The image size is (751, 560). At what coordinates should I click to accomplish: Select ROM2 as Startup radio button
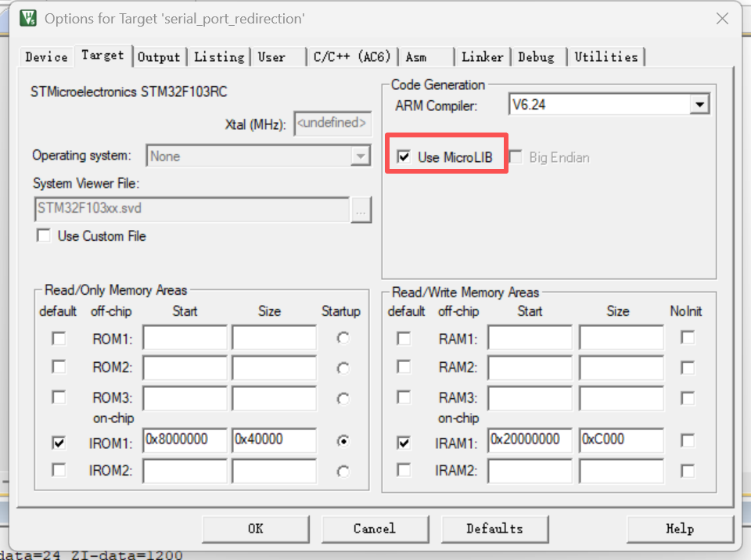[x=343, y=368]
